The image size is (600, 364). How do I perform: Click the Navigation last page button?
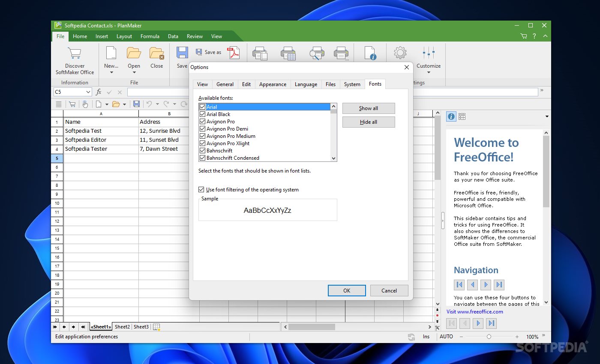pyautogui.click(x=499, y=284)
